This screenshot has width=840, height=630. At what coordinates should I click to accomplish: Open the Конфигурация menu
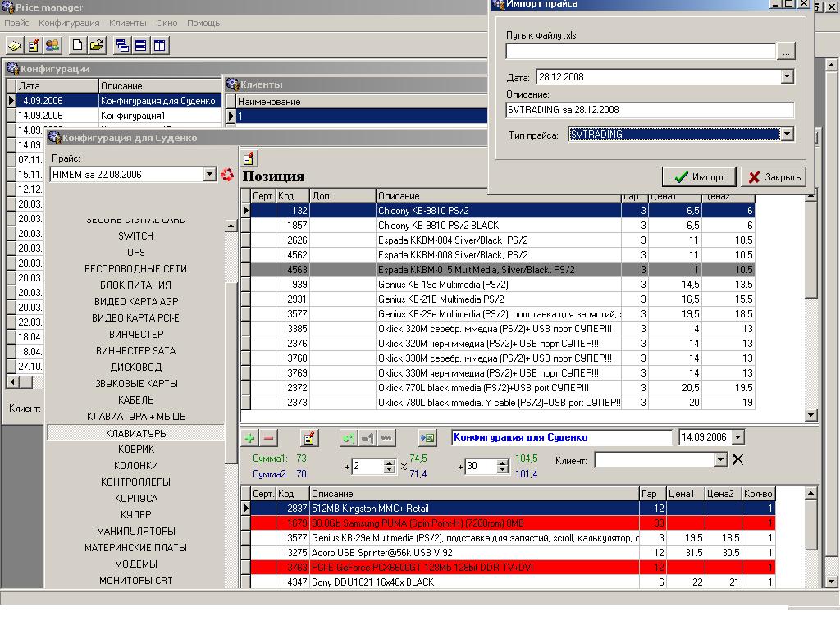(x=69, y=24)
